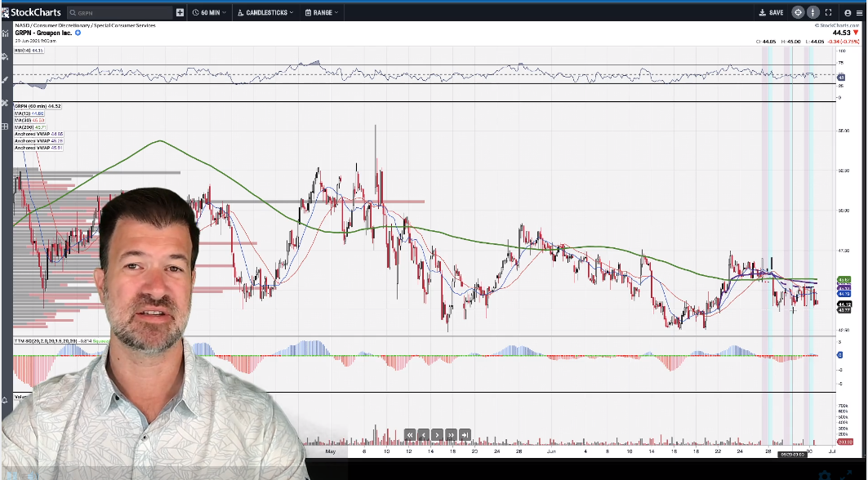
Task: Open the 60 MIN period dropdown
Action: (209, 12)
